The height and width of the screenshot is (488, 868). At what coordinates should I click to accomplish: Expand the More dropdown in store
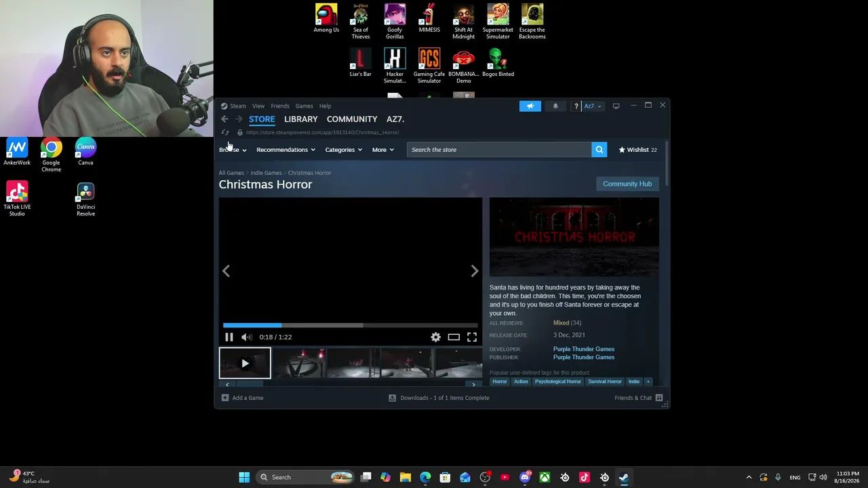(382, 150)
